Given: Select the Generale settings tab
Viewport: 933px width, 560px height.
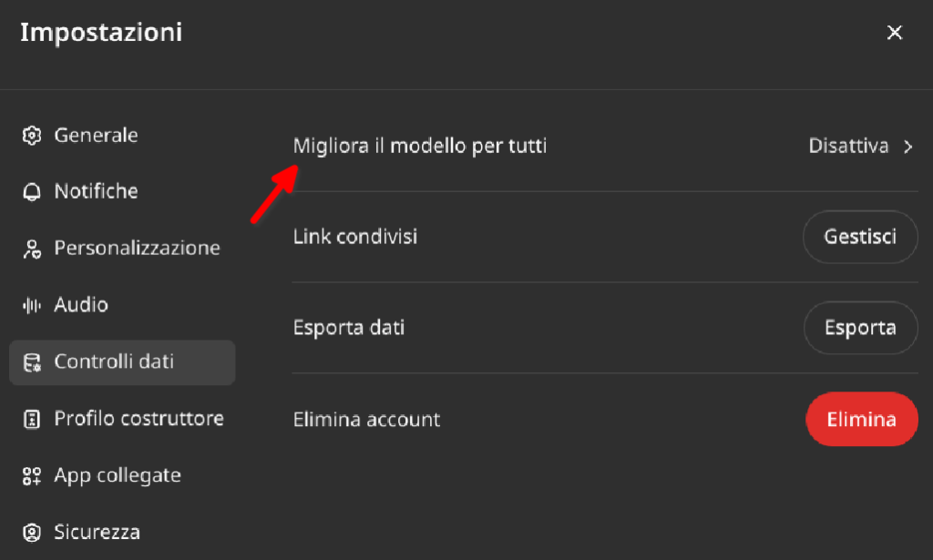Looking at the screenshot, I should tap(96, 136).
